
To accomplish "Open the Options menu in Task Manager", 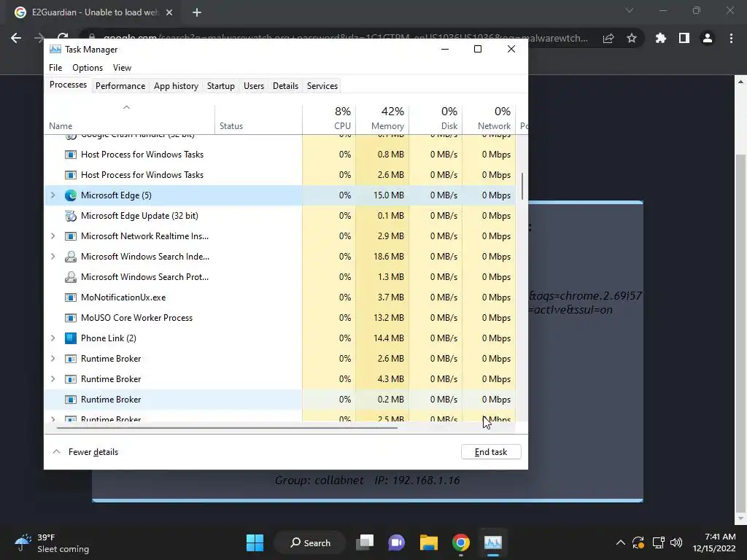I will coord(88,68).
